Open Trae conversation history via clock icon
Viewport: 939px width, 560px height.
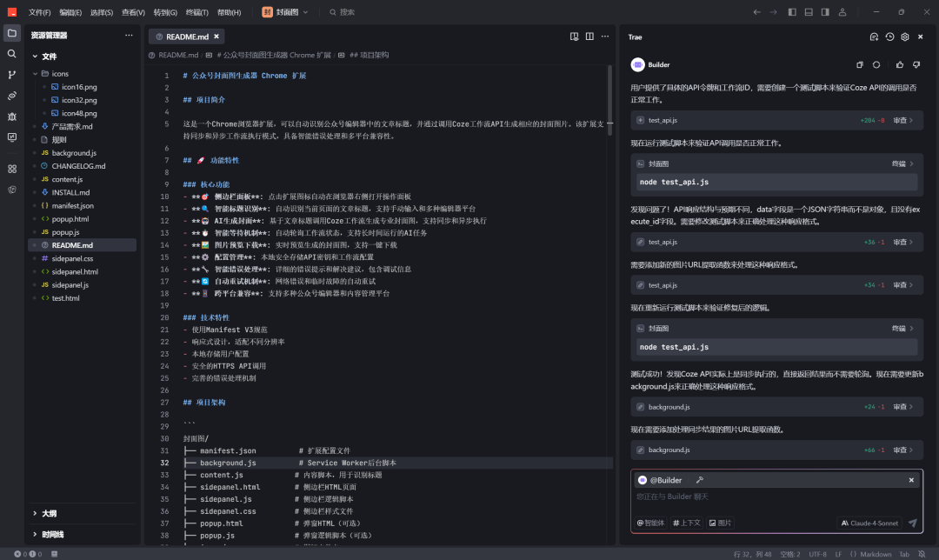point(889,37)
